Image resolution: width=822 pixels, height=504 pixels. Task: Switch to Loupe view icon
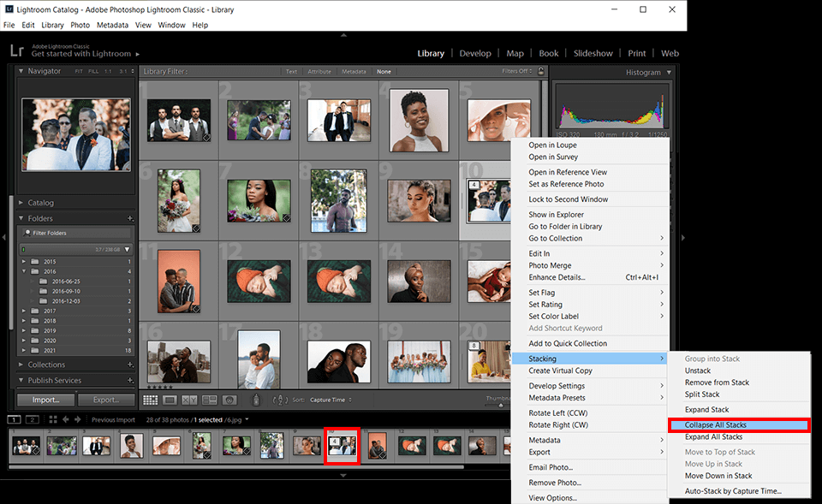click(170, 400)
